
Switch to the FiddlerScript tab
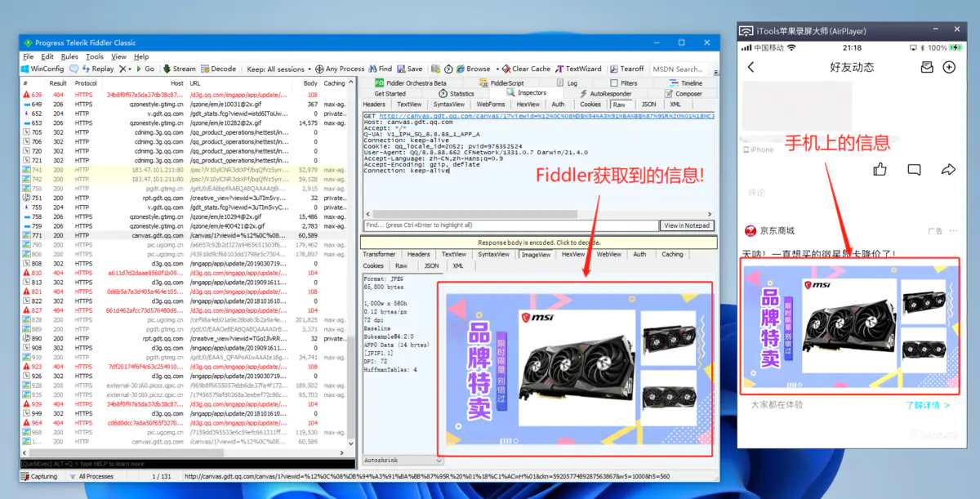500,83
